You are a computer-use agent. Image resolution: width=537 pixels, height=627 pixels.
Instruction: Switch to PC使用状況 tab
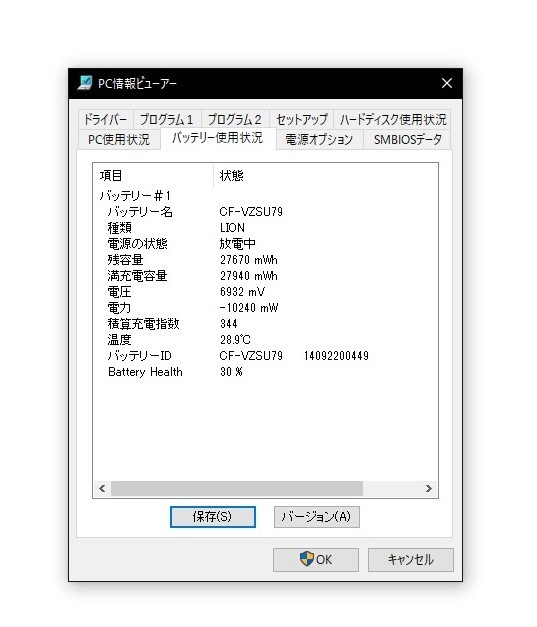click(x=119, y=140)
